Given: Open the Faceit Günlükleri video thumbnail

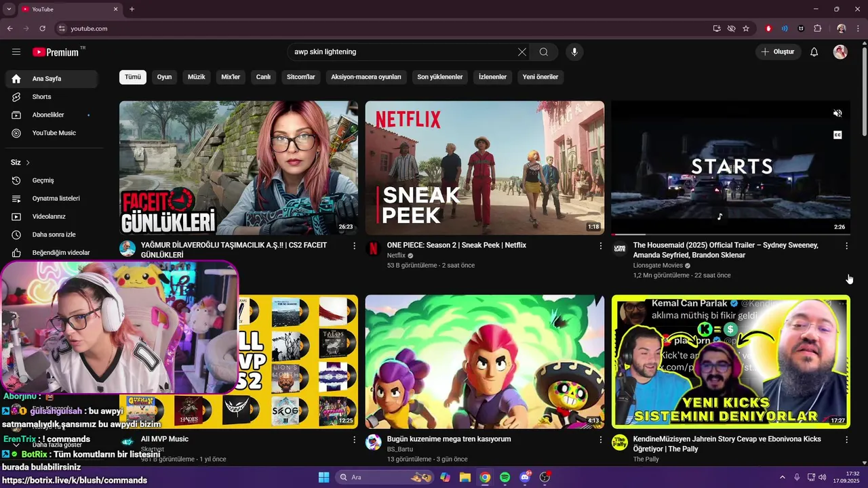Looking at the screenshot, I should pyautogui.click(x=239, y=167).
